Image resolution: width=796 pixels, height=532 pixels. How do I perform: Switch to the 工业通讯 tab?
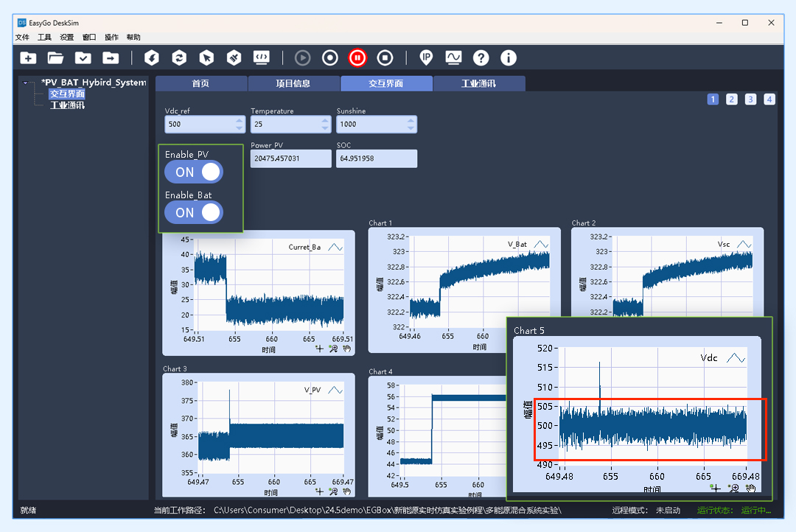coord(479,83)
